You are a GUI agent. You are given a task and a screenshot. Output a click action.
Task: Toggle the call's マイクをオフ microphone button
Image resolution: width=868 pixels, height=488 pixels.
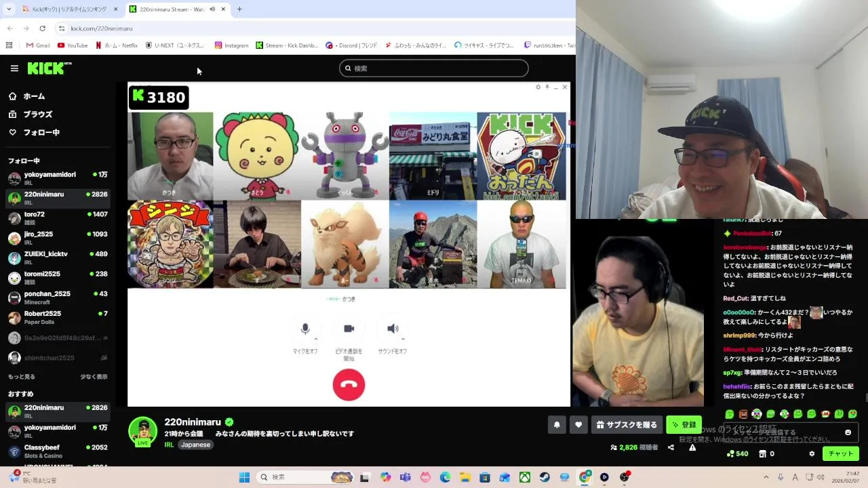click(305, 329)
